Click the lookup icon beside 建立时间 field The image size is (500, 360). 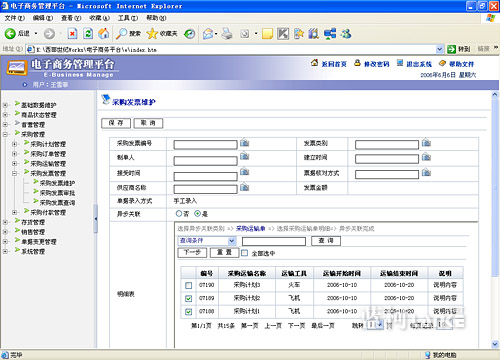point(426,156)
